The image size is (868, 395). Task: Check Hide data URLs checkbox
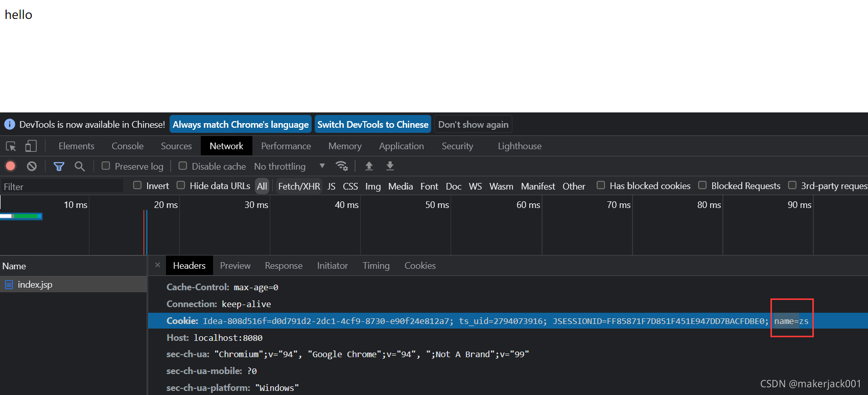[x=181, y=185]
